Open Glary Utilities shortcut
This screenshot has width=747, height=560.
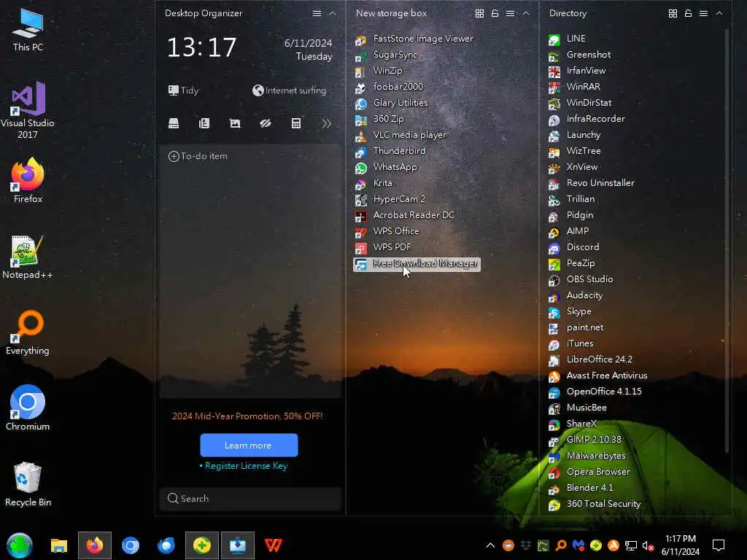tap(392, 103)
